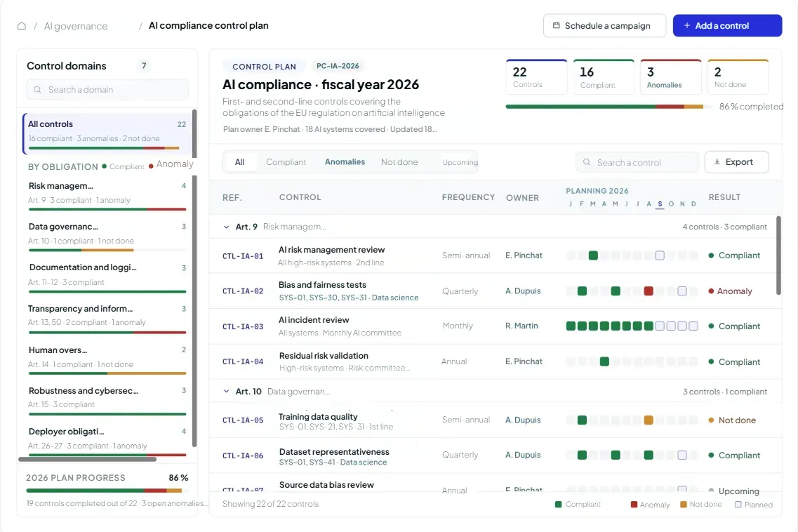Select Transparency and information domain
798x532 pixels.
107,318
